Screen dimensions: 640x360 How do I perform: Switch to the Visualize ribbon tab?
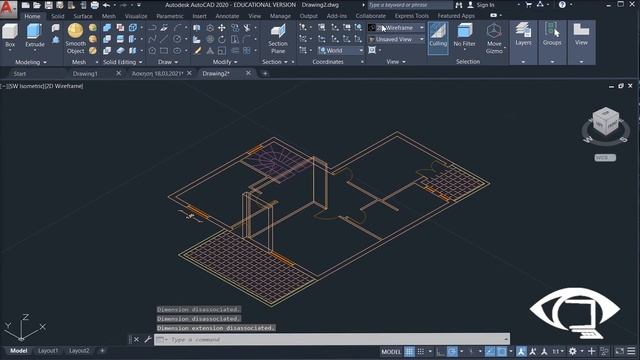pos(136,16)
